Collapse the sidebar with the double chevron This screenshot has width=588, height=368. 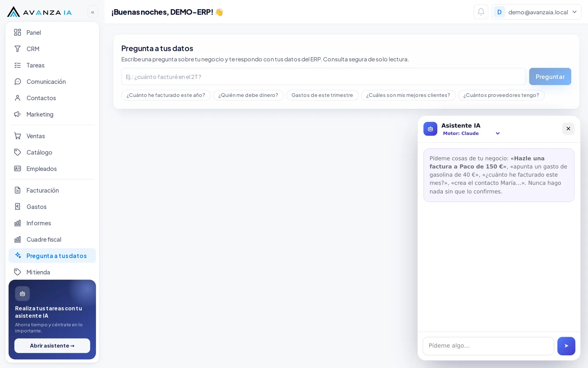pos(93,12)
